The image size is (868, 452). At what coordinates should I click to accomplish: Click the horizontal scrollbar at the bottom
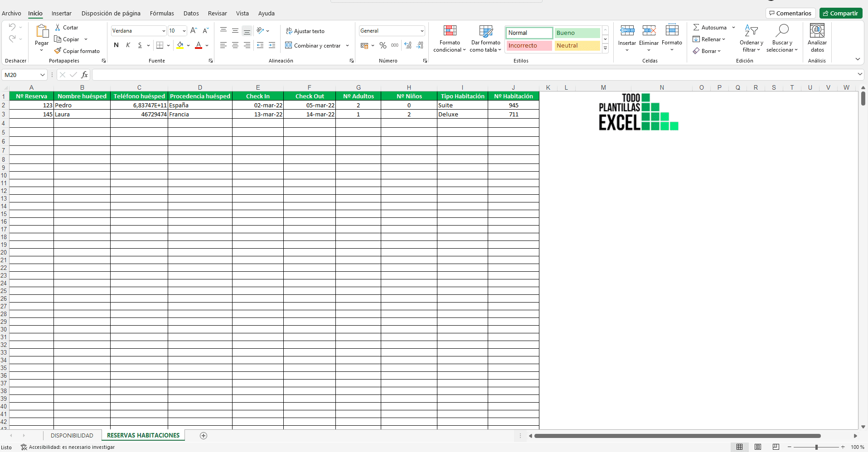678,436
